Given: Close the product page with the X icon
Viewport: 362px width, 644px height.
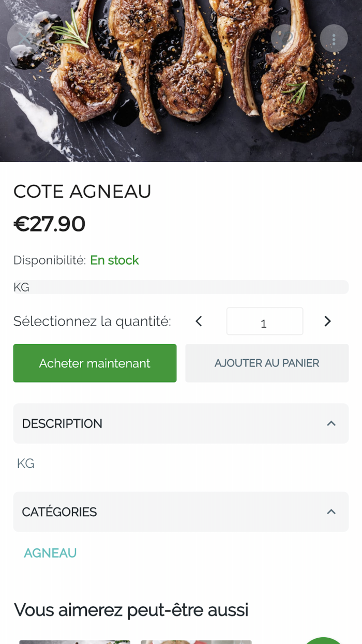Looking at the screenshot, I should (24, 38).
